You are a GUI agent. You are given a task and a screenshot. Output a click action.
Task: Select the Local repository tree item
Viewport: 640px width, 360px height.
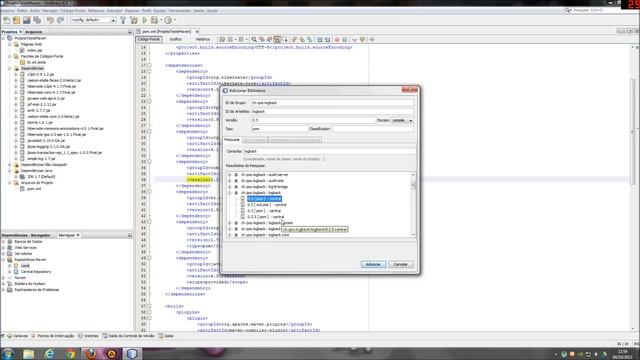point(25,266)
